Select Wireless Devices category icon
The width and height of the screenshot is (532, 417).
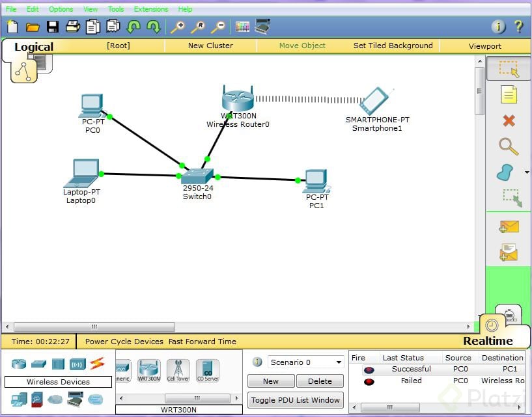pos(77,364)
